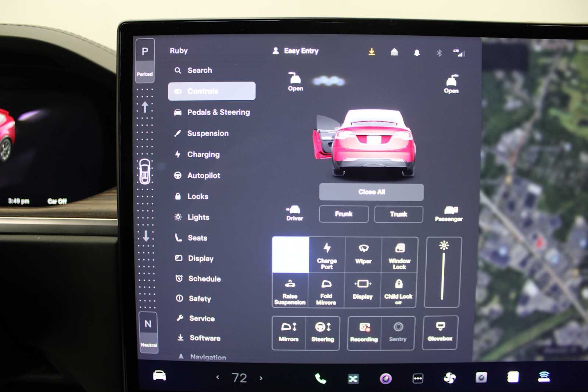Tap the car icon on gear strip
The image size is (588, 392).
[x=145, y=172]
